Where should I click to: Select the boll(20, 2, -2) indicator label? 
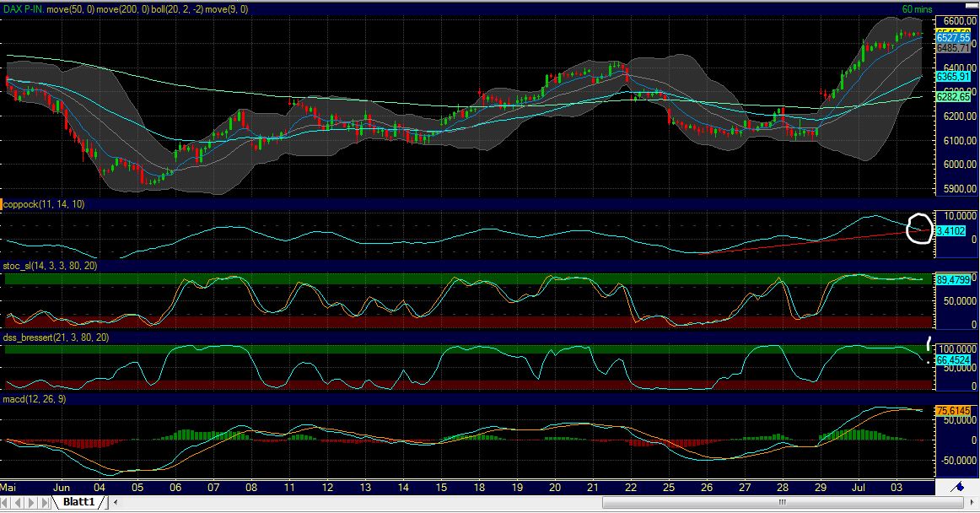point(177,9)
